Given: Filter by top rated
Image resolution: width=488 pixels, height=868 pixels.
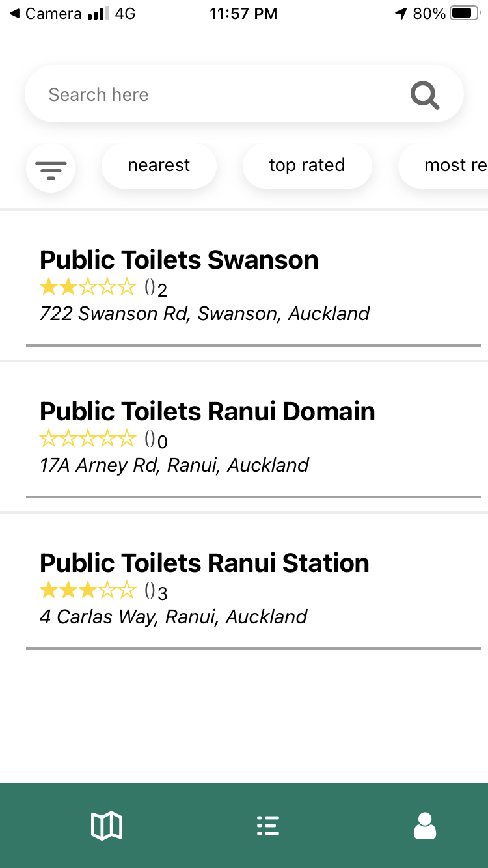Looking at the screenshot, I should click(307, 166).
